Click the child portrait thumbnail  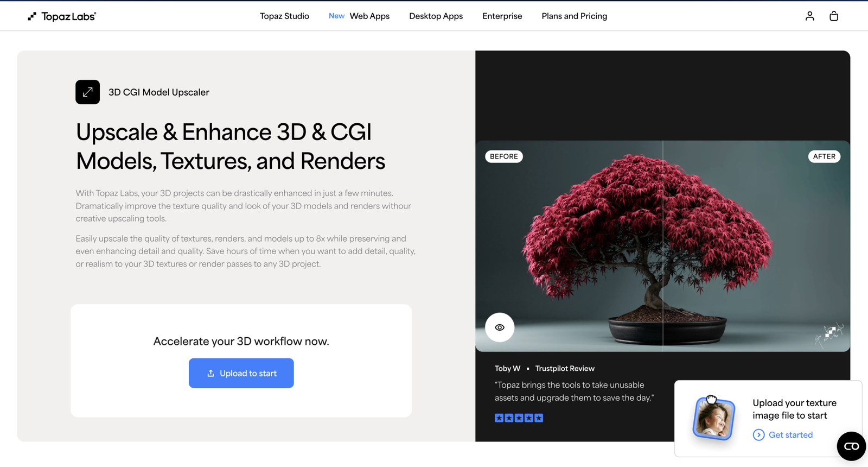click(x=713, y=418)
